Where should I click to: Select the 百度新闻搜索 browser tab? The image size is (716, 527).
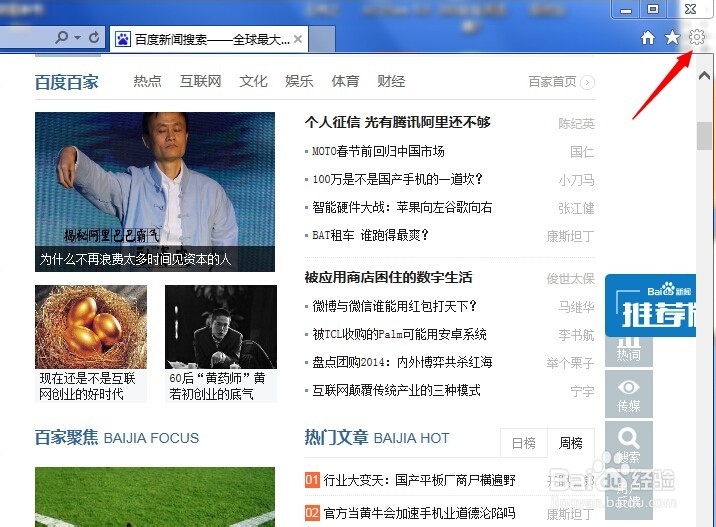click(209, 40)
